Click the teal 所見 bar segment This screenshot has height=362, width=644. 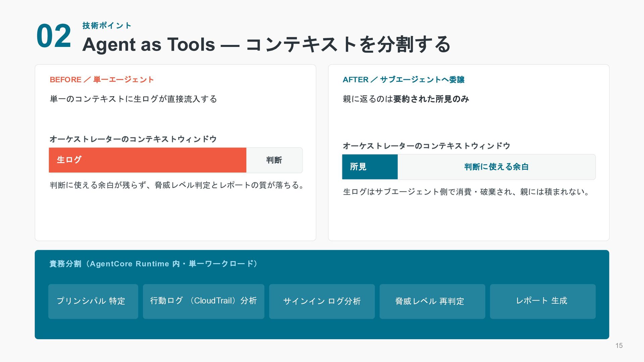pos(370,167)
